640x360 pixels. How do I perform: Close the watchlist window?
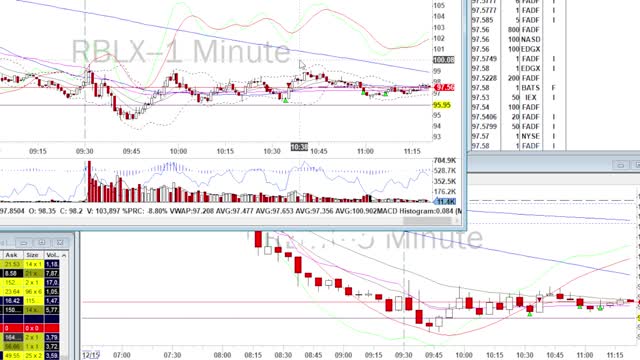click(x=60, y=243)
